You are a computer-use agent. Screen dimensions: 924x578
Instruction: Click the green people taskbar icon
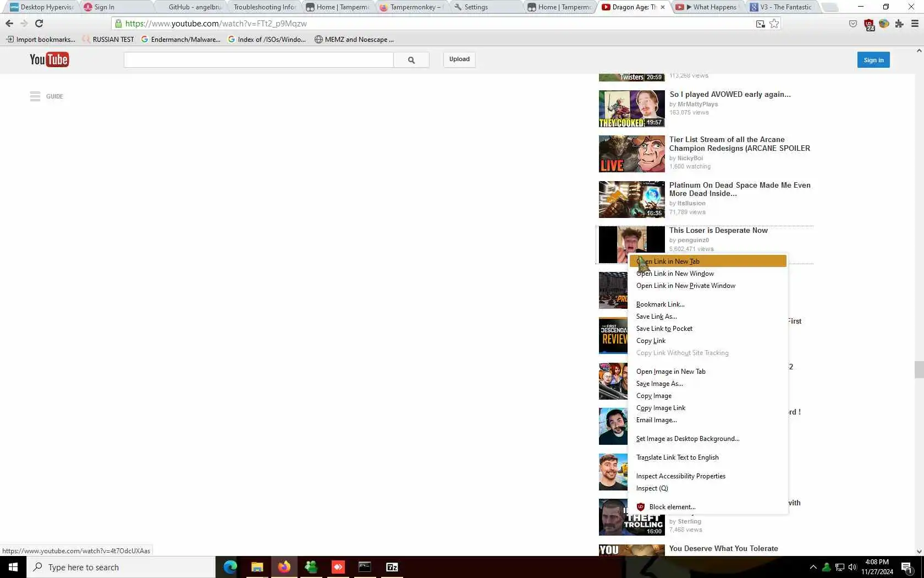click(x=311, y=567)
